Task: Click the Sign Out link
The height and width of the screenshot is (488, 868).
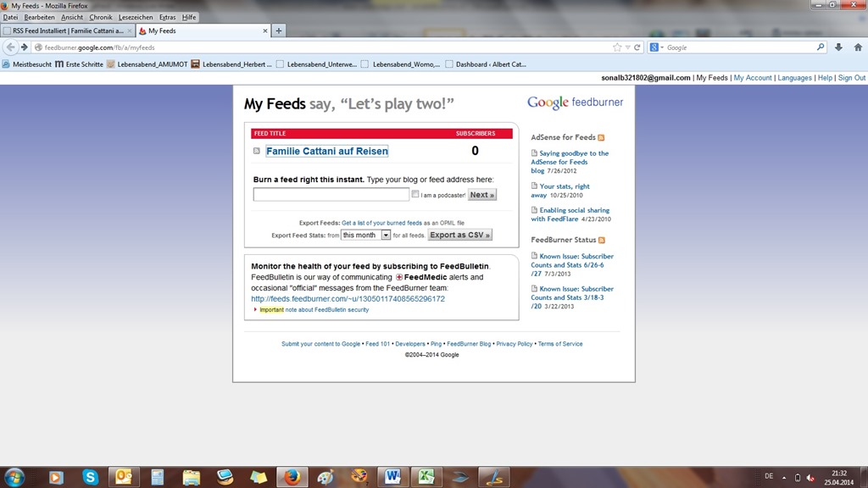Action: coord(851,78)
